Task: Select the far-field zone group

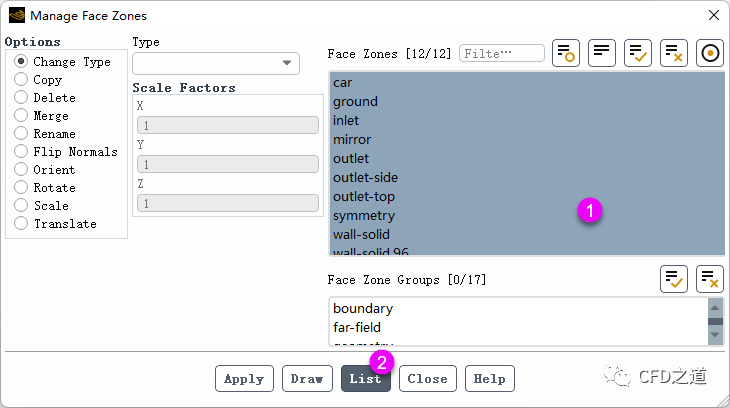Action: coord(357,327)
